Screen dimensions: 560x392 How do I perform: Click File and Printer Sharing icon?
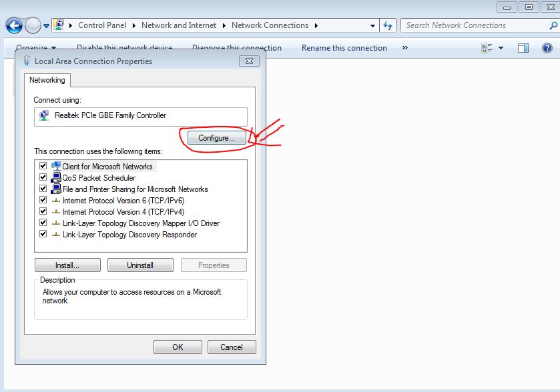tap(55, 189)
